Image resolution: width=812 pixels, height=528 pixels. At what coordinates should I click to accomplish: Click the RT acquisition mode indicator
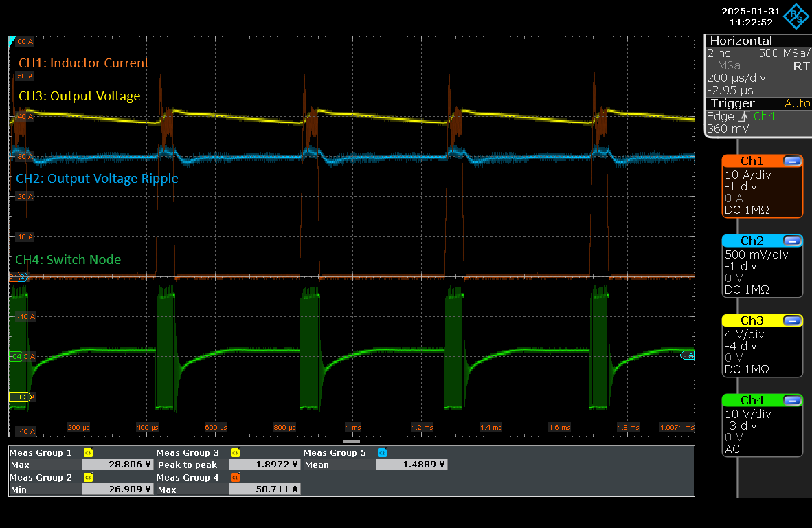(801, 65)
